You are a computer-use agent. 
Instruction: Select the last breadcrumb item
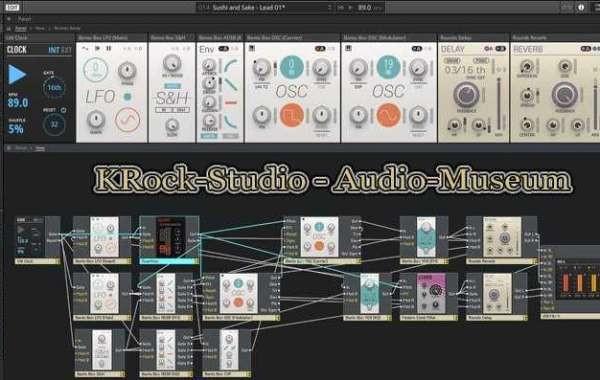pos(67,28)
